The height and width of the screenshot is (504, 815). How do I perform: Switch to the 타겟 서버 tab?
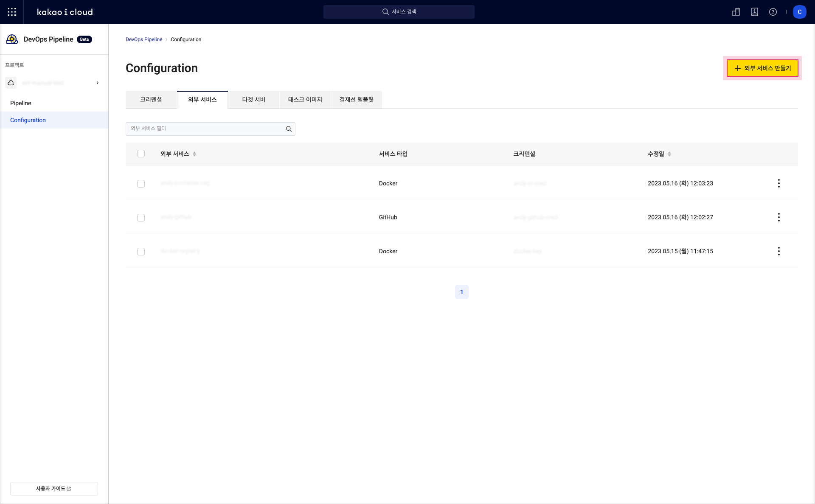tap(254, 100)
